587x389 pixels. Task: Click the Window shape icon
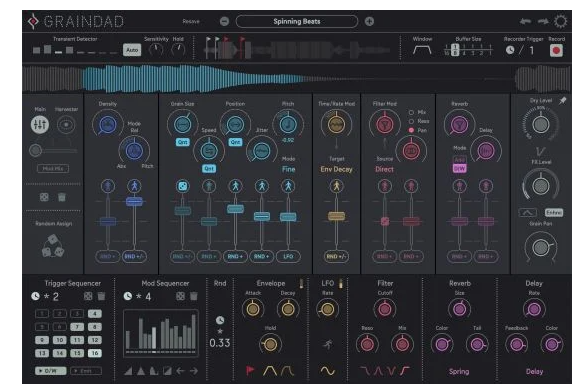pos(422,50)
